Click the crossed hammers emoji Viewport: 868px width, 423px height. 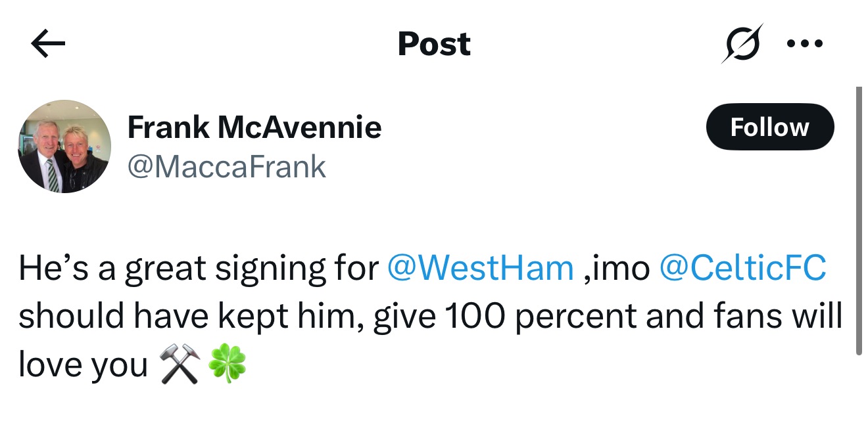click(x=179, y=364)
